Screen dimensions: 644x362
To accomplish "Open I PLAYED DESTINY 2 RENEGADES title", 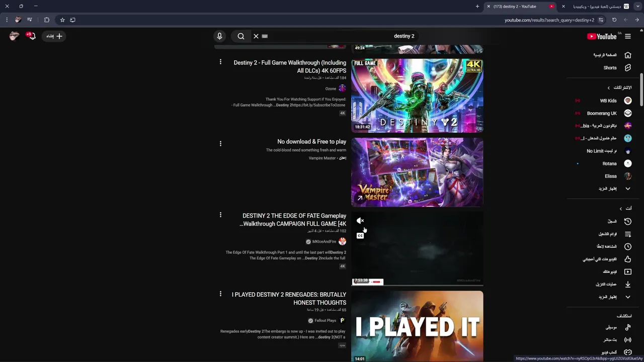I will point(289,299).
